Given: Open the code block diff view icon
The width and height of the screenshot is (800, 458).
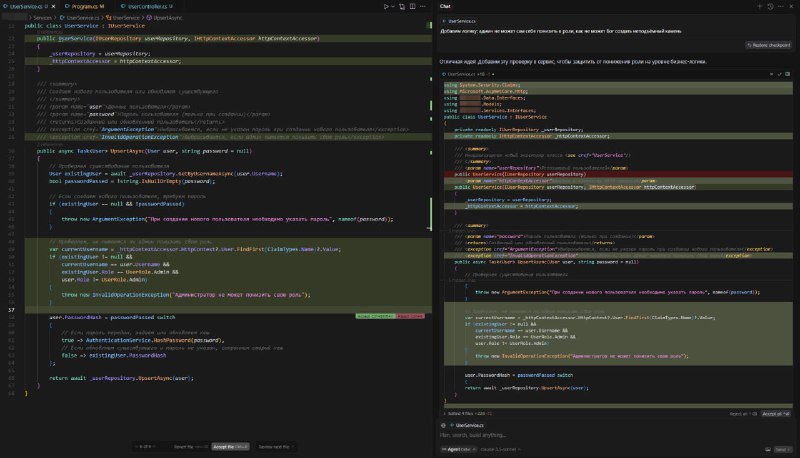Looking at the screenshot, I should (788, 74).
